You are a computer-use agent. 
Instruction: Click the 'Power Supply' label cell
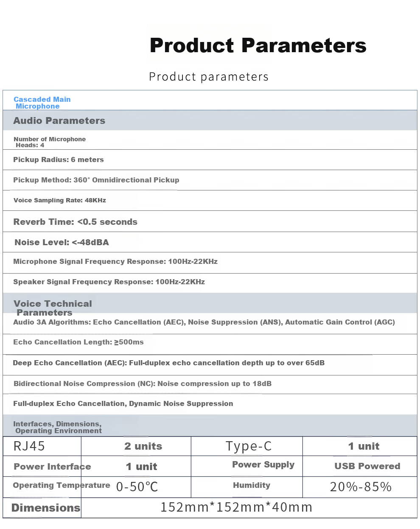click(247, 466)
